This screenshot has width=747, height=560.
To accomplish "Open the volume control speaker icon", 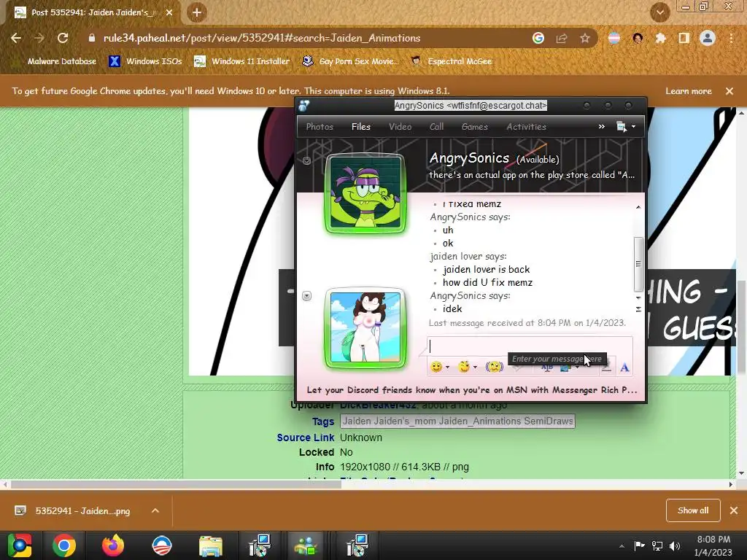I will 675,545.
